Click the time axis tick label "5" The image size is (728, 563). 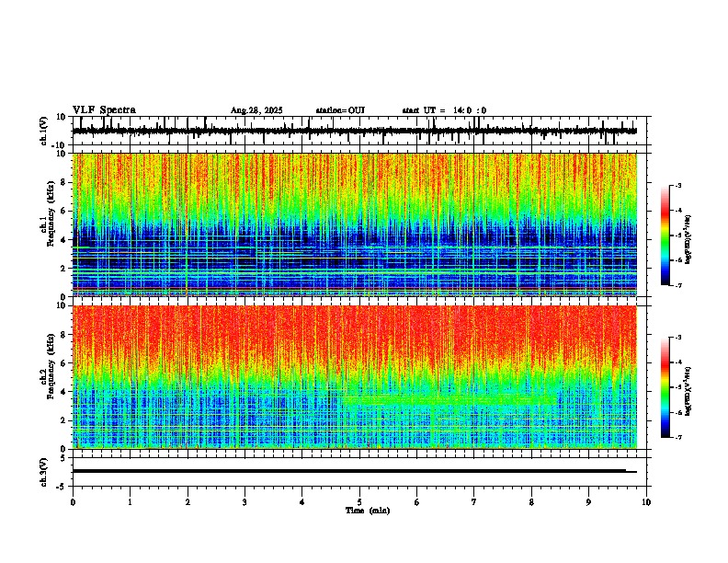coord(359,502)
